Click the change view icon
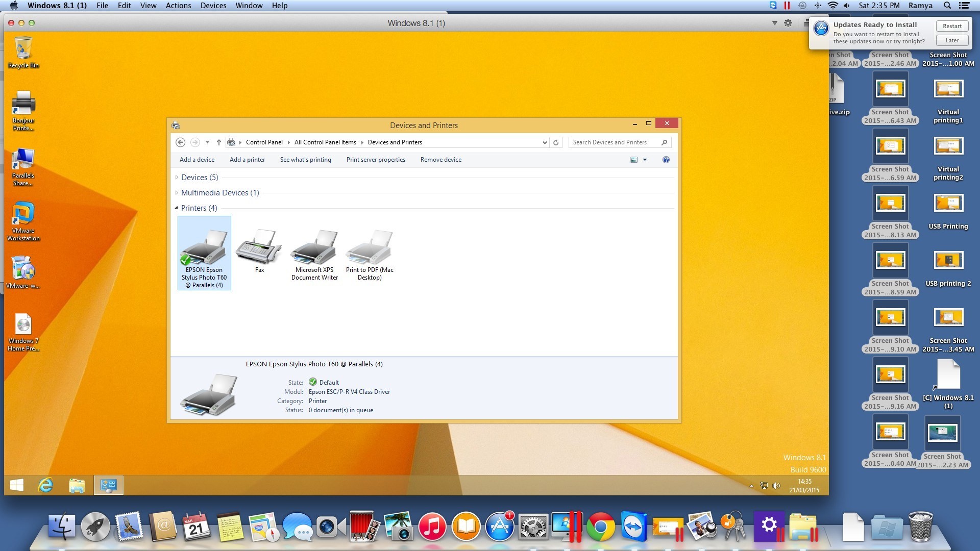 pos(634,160)
